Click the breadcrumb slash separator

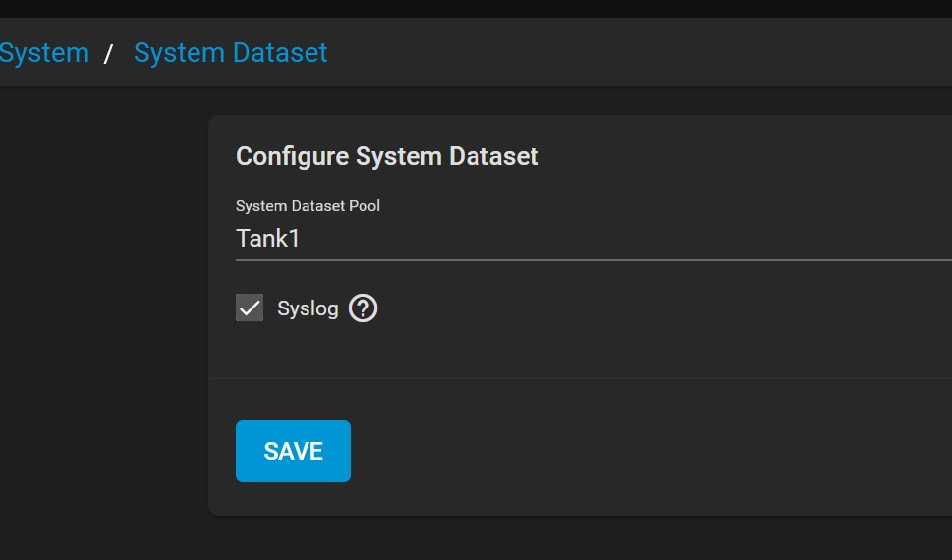point(109,53)
